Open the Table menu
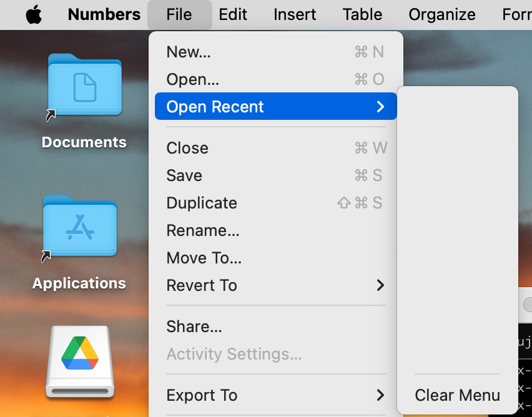This screenshot has height=417, width=532. [x=362, y=14]
